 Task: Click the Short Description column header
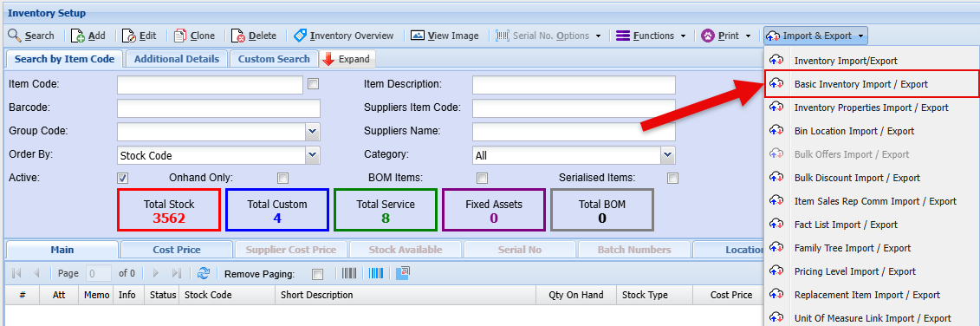(406, 295)
